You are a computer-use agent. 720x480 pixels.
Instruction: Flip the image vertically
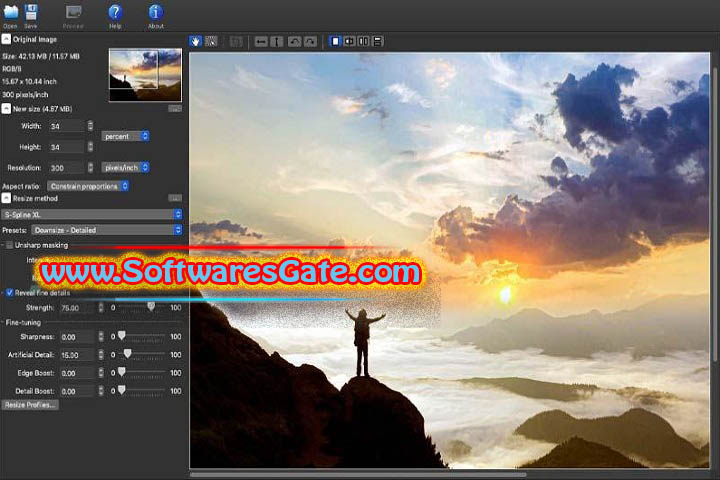coord(277,42)
